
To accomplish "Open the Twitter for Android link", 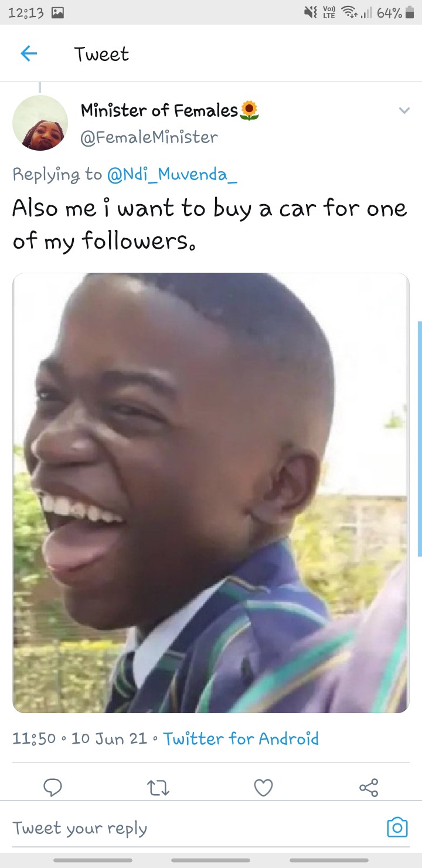I will coord(241,738).
